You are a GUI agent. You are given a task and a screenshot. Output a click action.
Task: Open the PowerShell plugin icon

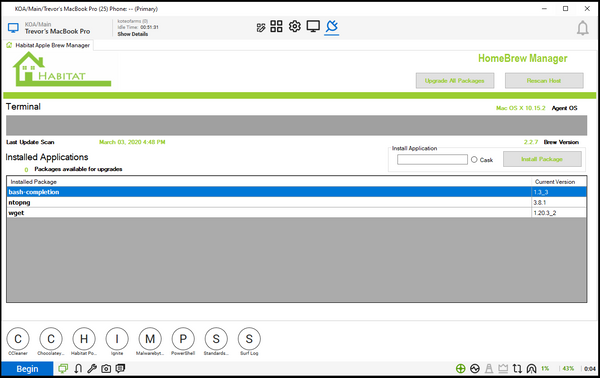(x=183, y=339)
